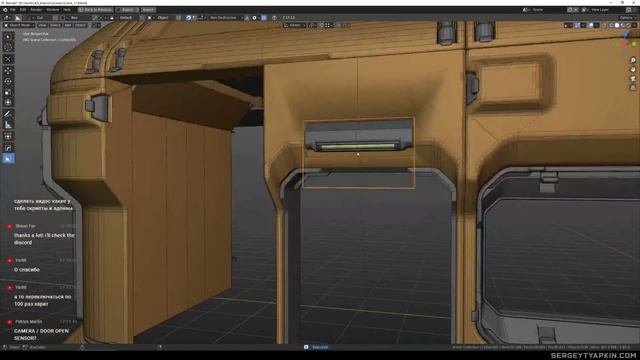Viewport: 640px width, 360px height.
Task: Open the Default dropdown in tool header
Action: (x=126, y=18)
